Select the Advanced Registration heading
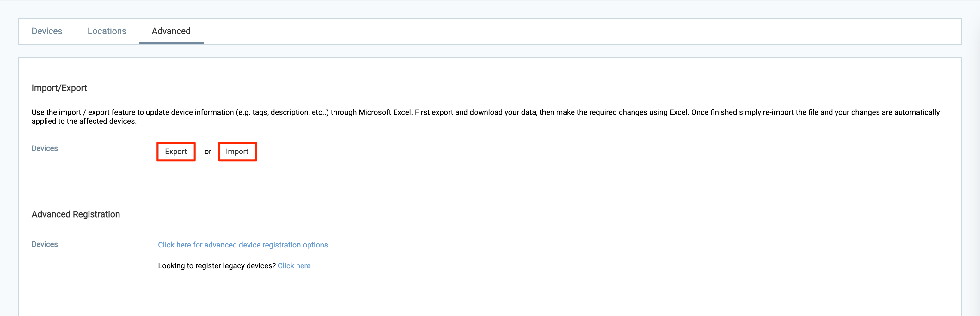 pos(76,214)
